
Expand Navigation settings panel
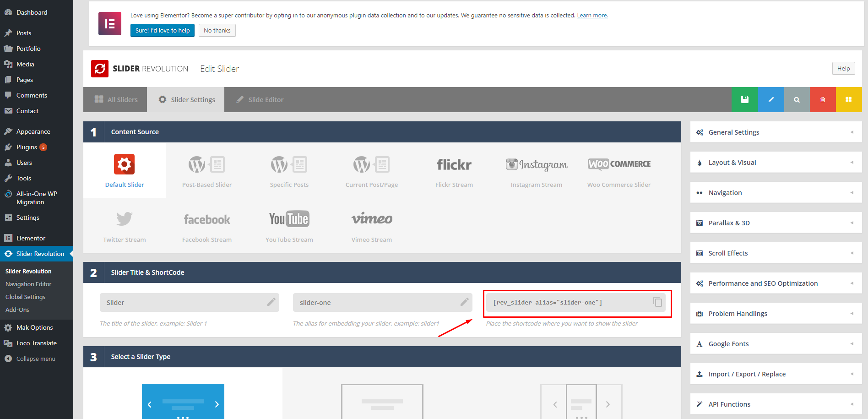tap(776, 192)
